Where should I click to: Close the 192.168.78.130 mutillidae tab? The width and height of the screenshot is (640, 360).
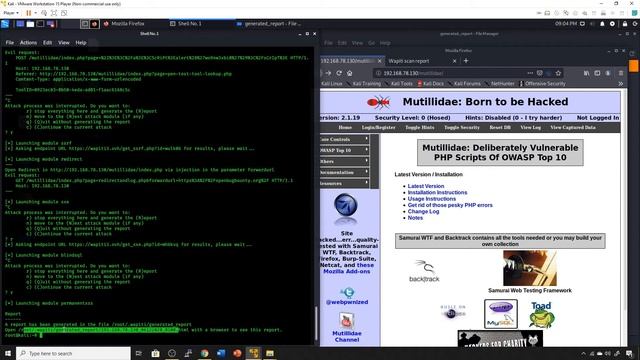[x=380, y=61]
